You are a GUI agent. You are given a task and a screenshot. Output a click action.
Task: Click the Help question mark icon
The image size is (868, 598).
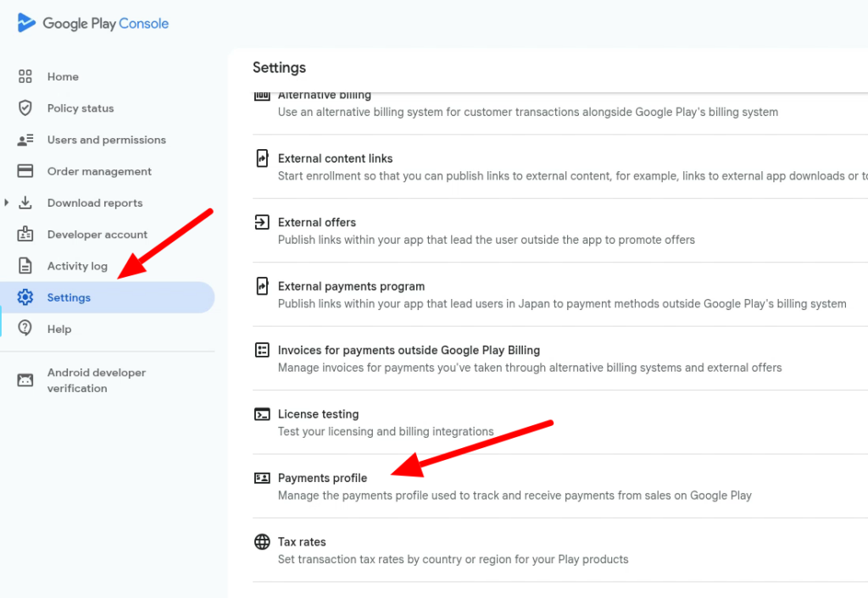point(25,329)
